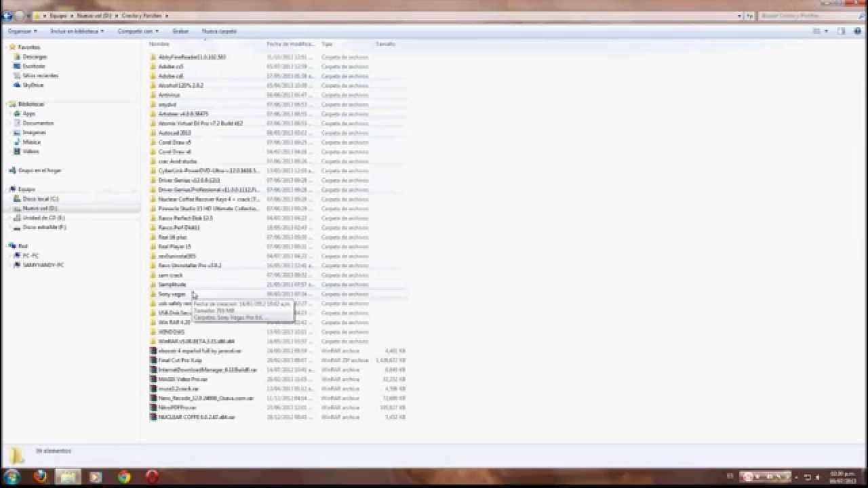The width and height of the screenshot is (868, 488).
Task: Toggle the preview pane icon
Action: pyautogui.click(x=841, y=31)
